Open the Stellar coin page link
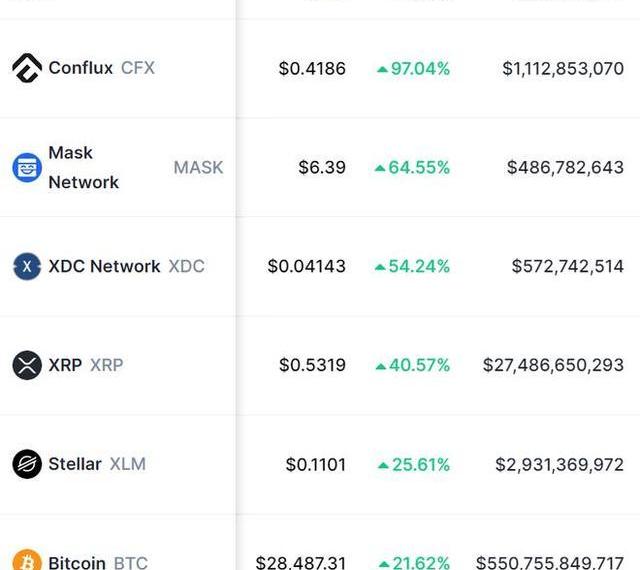 (75, 464)
